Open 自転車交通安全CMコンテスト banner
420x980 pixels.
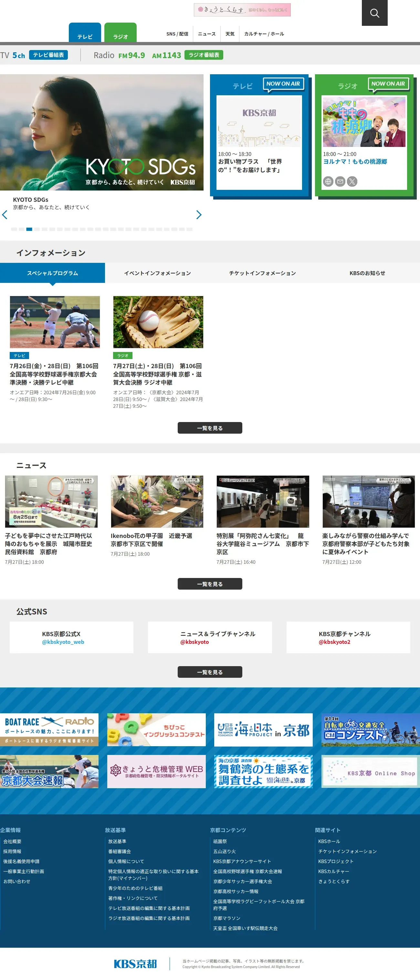(x=371, y=730)
